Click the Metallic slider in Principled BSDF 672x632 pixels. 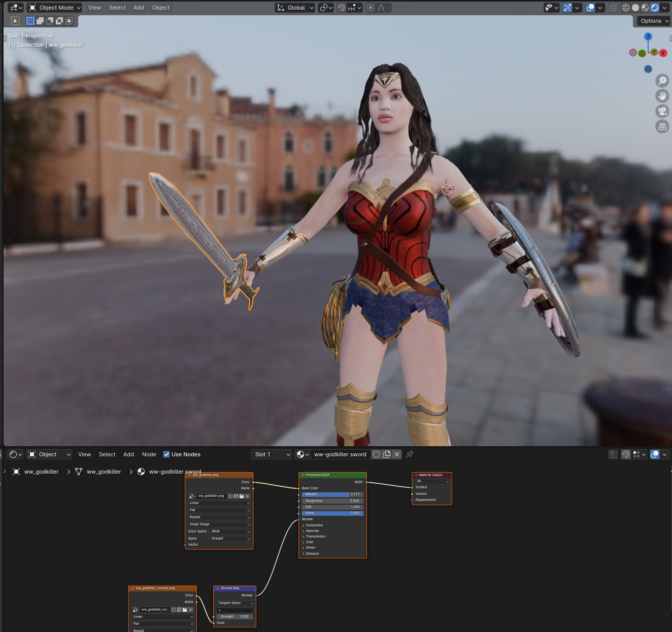(x=332, y=494)
